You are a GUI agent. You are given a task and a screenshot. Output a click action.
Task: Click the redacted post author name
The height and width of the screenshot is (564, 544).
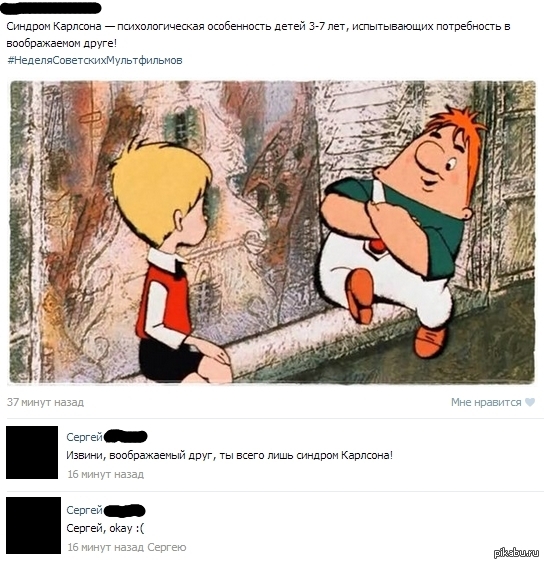[51, 8]
